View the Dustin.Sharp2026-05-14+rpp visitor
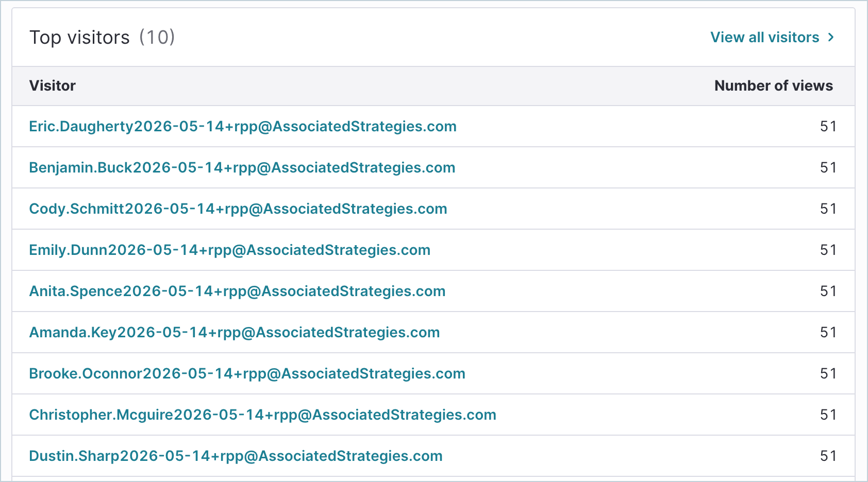The image size is (868, 482). (x=236, y=456)
